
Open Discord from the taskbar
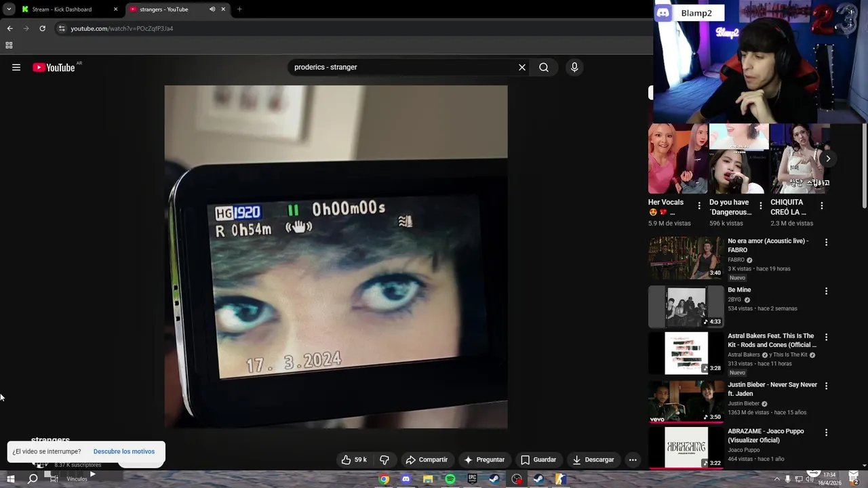pos(406,479)
